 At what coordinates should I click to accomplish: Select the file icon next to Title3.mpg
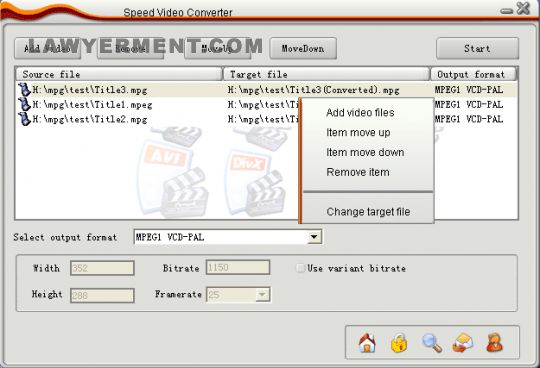[x=24, y=90]
